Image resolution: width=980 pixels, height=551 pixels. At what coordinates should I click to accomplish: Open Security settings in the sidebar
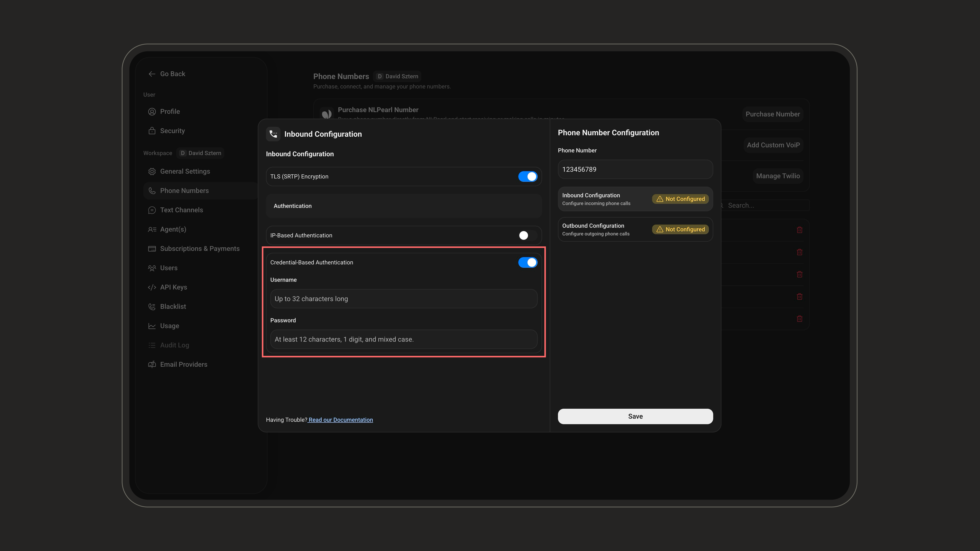200,131
